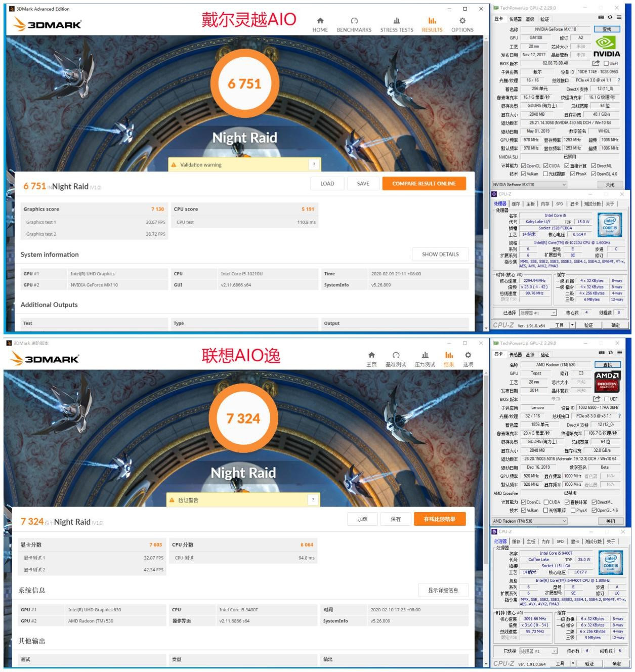
Task: Toggle CUDA checkbox in Radeon 530 GPU-Z
Action: [546, 502]
